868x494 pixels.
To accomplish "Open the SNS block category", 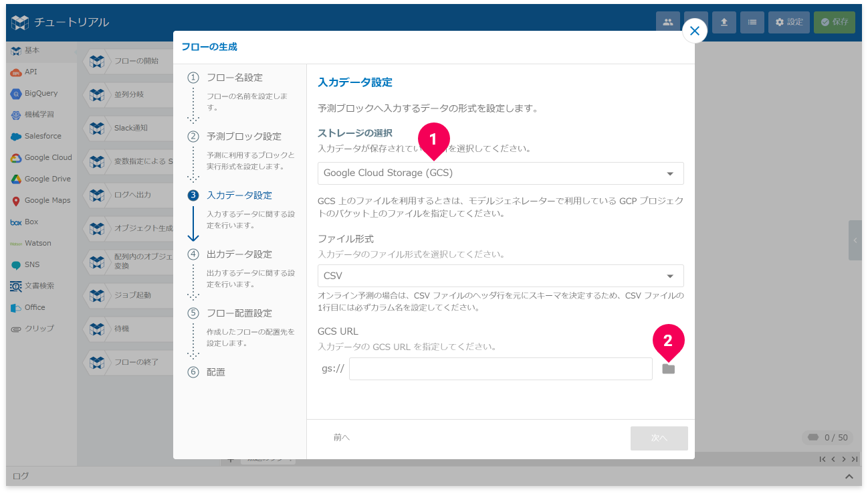I will click(41, 264).
